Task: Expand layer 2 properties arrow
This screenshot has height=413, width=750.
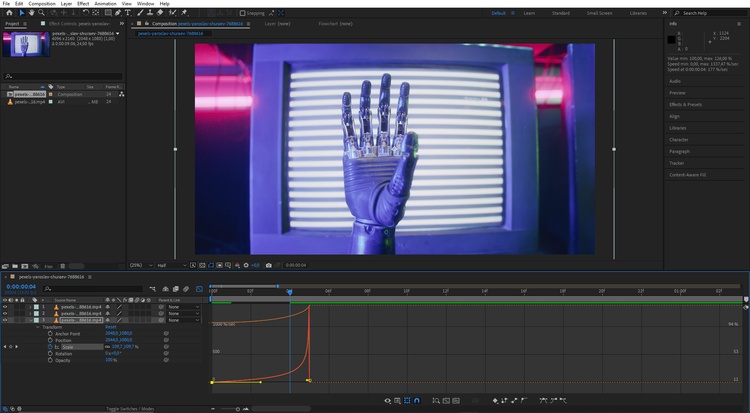Action: point(30,313)
